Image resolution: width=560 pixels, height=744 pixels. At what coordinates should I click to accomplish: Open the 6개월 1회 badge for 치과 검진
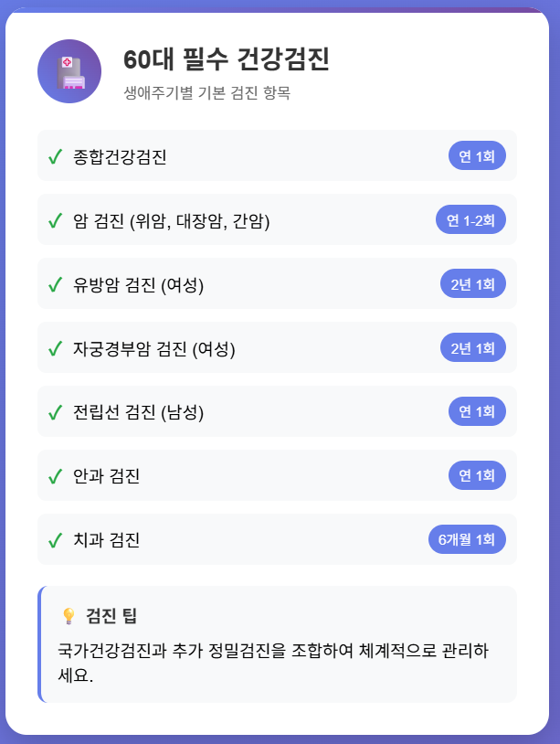pyautogui.click(x=467, y=539)
